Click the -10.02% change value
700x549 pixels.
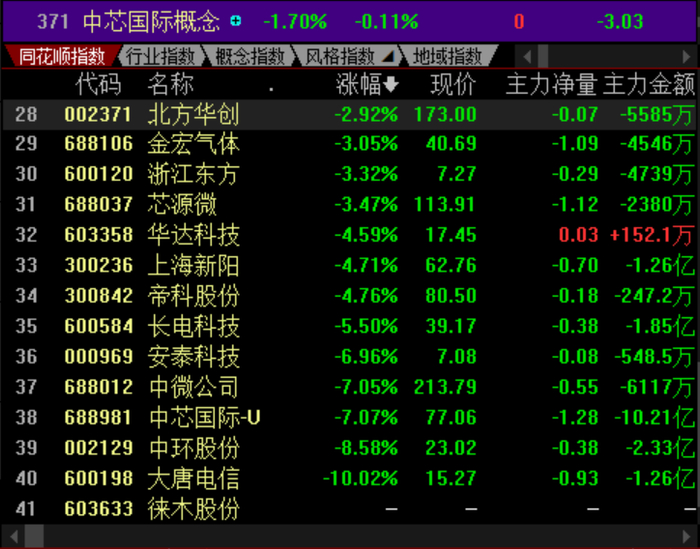coord(360,478)
